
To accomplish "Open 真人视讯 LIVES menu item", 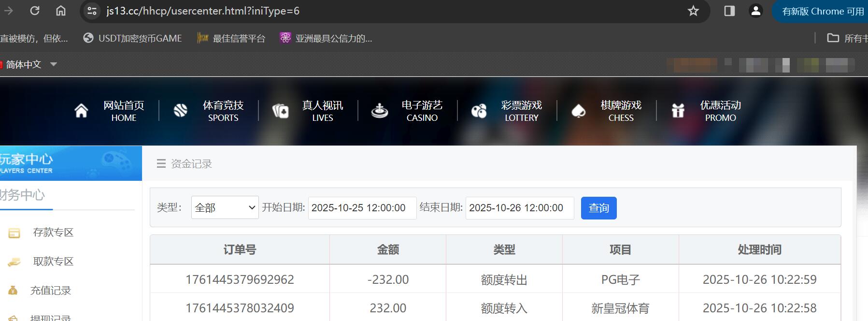I will (x=323, y=111).
